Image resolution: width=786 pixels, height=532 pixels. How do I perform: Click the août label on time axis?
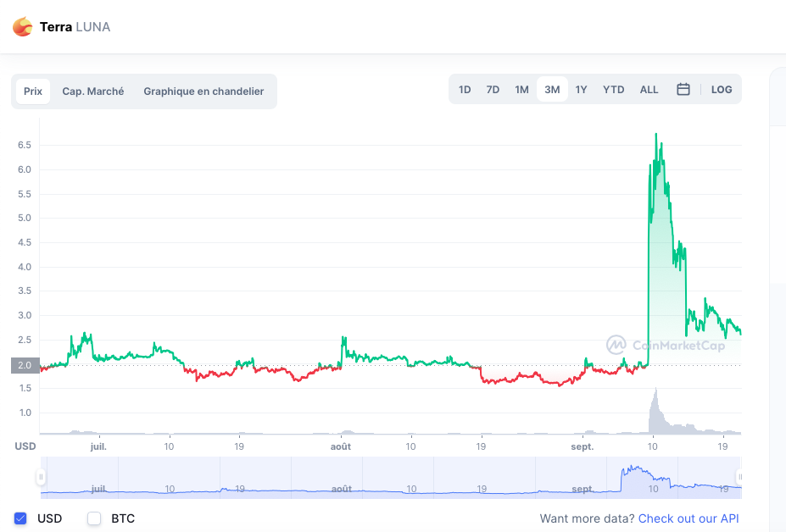point(341,446)
